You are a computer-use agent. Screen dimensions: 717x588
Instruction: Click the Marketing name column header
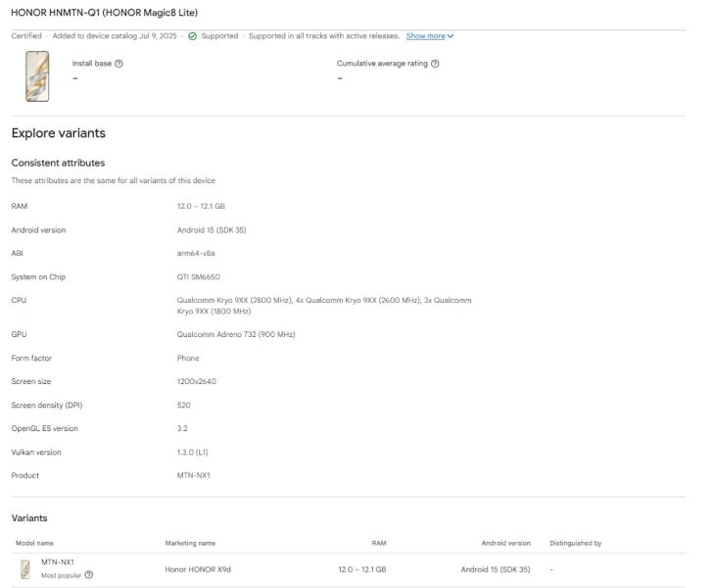pos(190,543)
